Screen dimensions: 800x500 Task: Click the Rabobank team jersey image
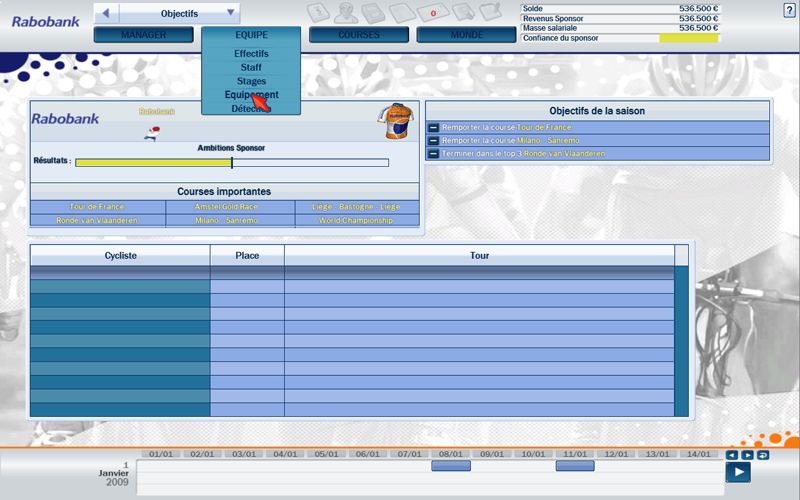pyautogui.click(x=395, y=121)
